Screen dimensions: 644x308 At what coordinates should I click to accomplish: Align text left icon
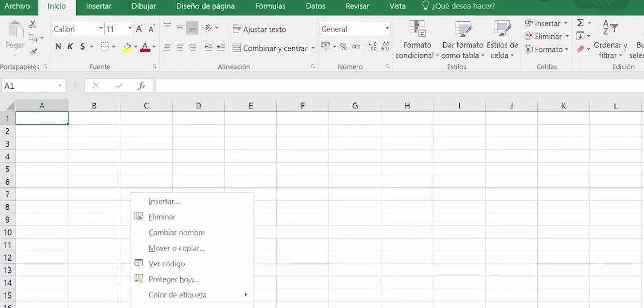(168, 47)
